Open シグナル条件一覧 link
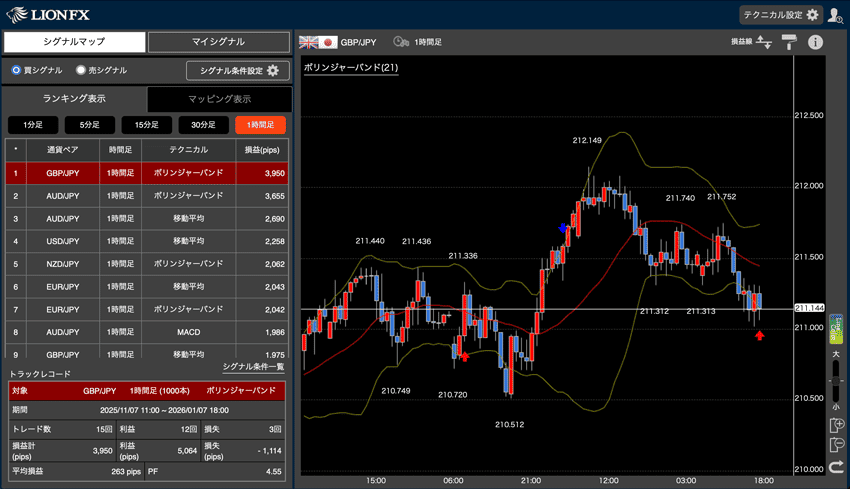850x489 pixels. [253, 367]
